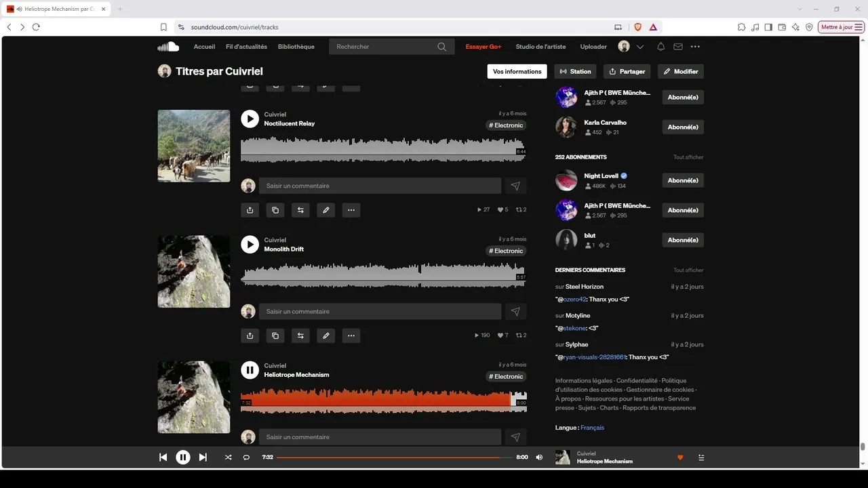The image size is (868, 488).
Task: Open the header more options menu
Action: 695,47
